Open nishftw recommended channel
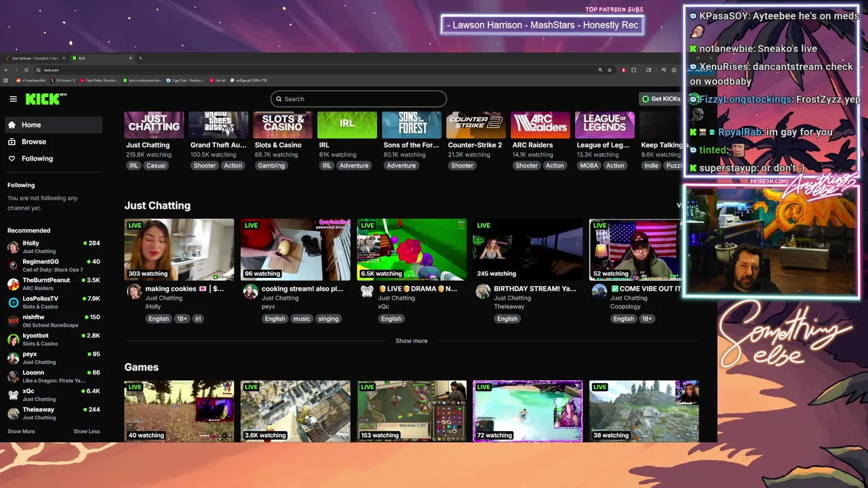Screen dimensions: 868x488 54,321
